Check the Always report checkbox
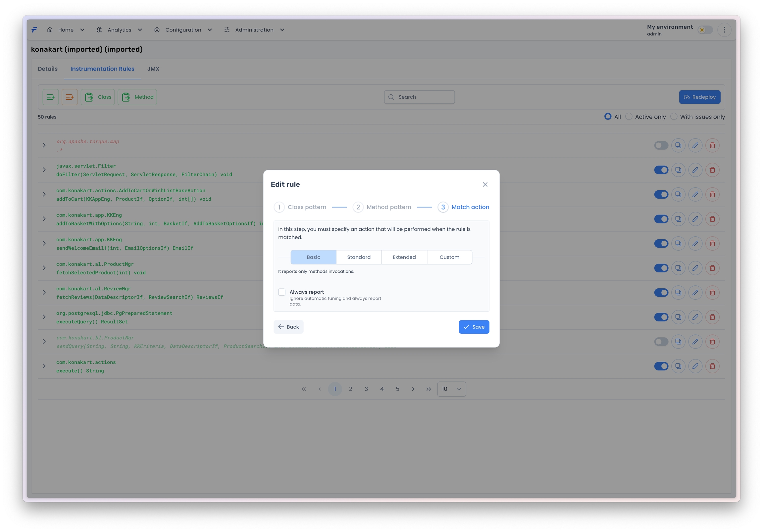The image size is (763, 532). pyautogui.click(x=282, y=292)
